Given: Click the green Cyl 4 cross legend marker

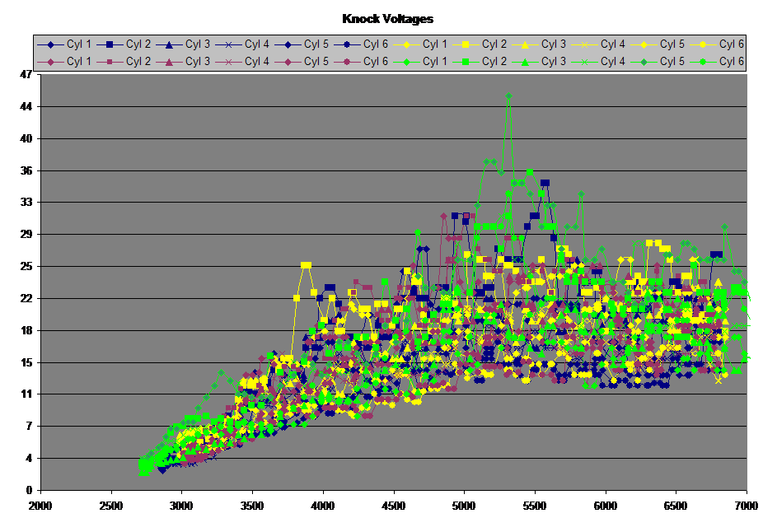Looking at the screenshot, I should (585, 62).
